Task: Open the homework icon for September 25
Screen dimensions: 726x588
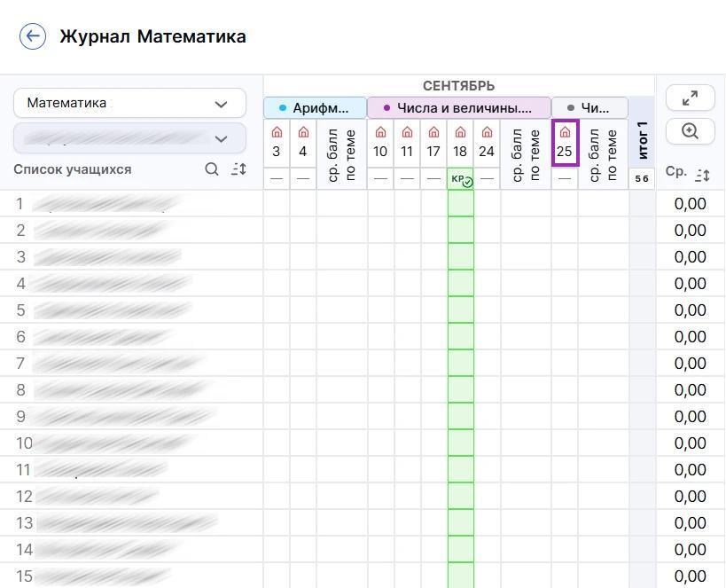Action: [565, 132]
